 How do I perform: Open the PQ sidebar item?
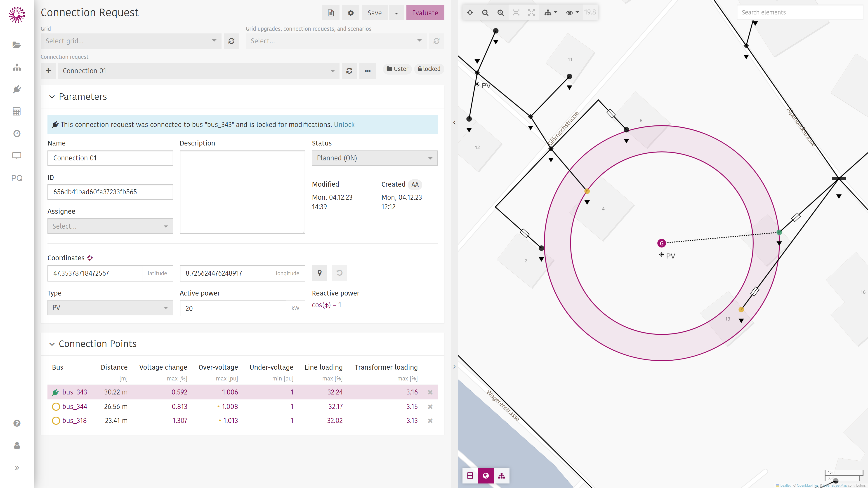tap(17, 178)
